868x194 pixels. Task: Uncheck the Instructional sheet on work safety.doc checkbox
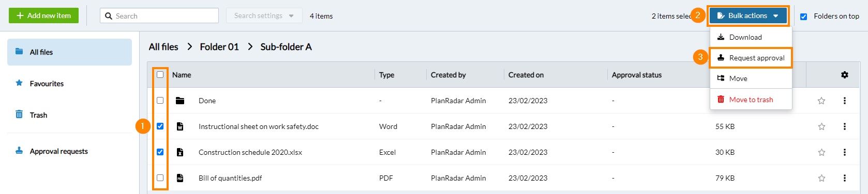tap(160, 126)
